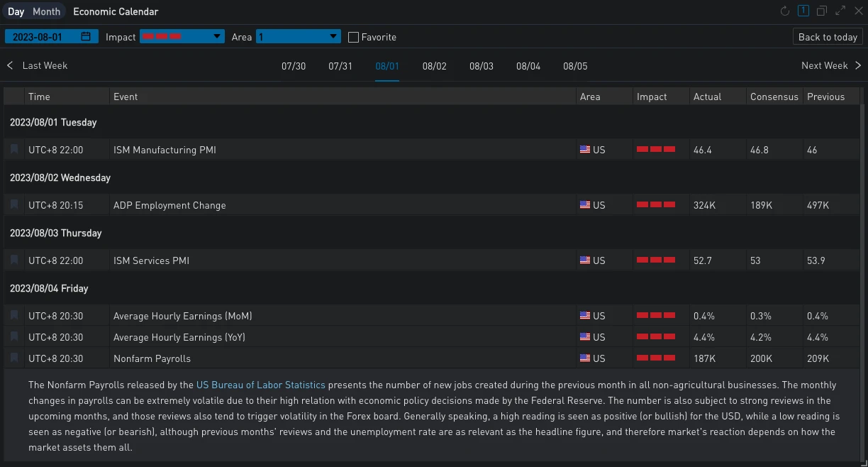Viewport: 868px width, 467px height.
Task: Enable the Favorite checkbox filter
Action: (354, 37)
